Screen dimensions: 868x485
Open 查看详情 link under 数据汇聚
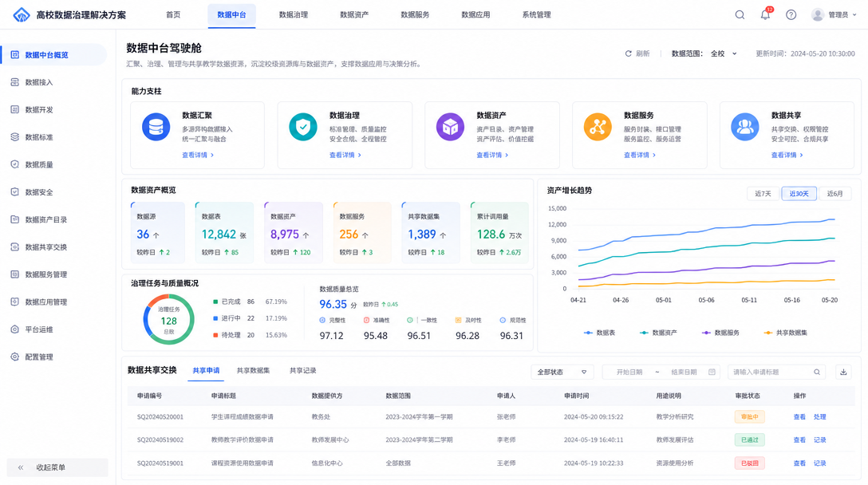(198, 155)
